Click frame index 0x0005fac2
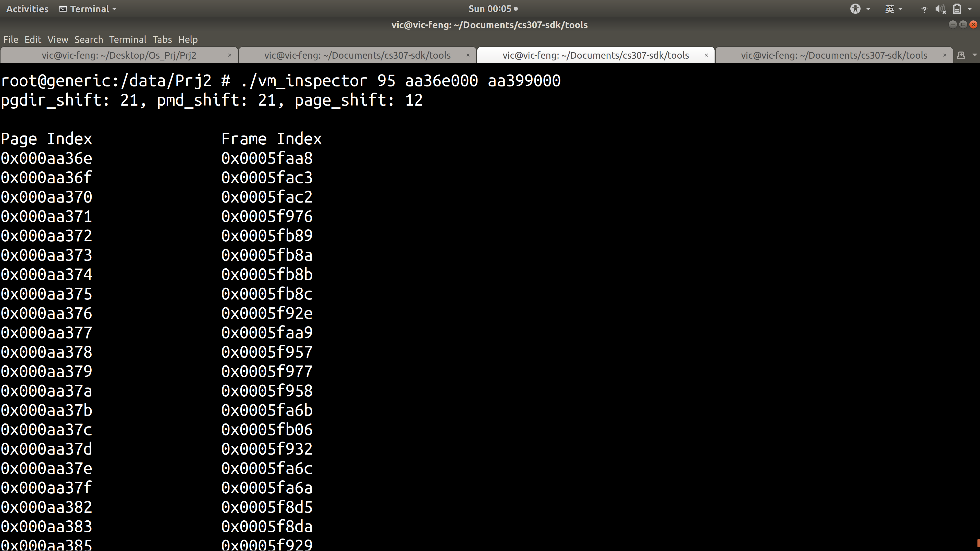Screen dimensions: 980x551 tap(267, 197)
